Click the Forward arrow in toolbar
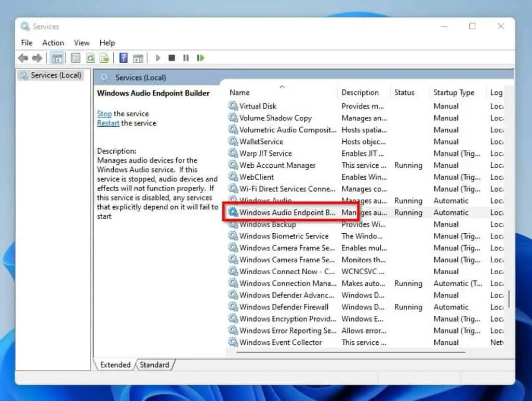The image size is (532, 401). pyautogui.click(x=37, y=58)
